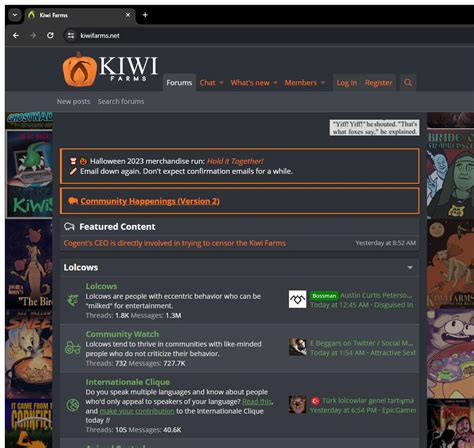
Task: Expand the What's new dropdown arrow
Action: 275,83
